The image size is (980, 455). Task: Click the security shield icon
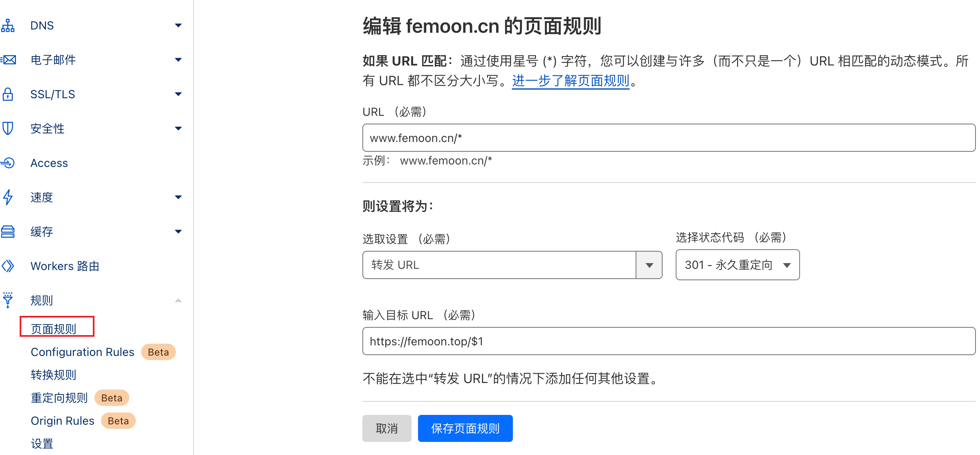pos(8,128)
